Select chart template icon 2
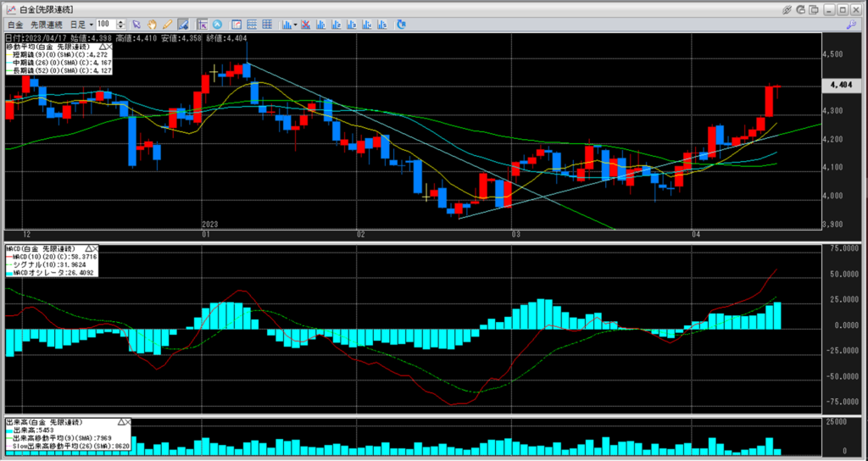868x461 pixels. click(336, 25)
